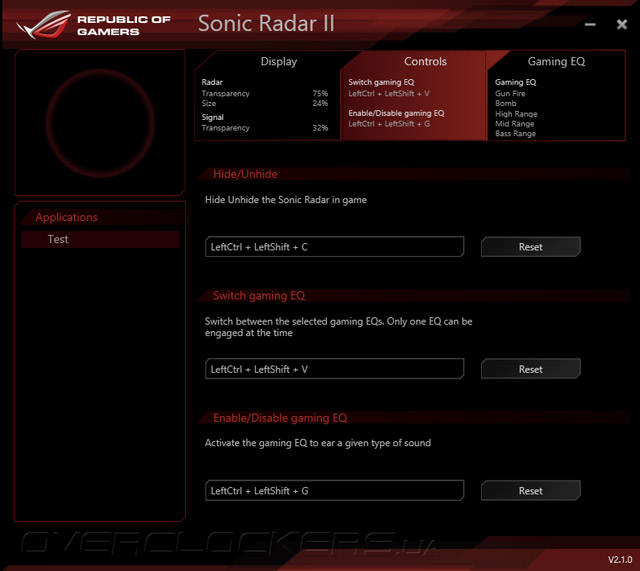The height and width of the screenshot is (571, 640).
Task: Click the Radar Transparency 75% value
Action: (x=320, y=93)
